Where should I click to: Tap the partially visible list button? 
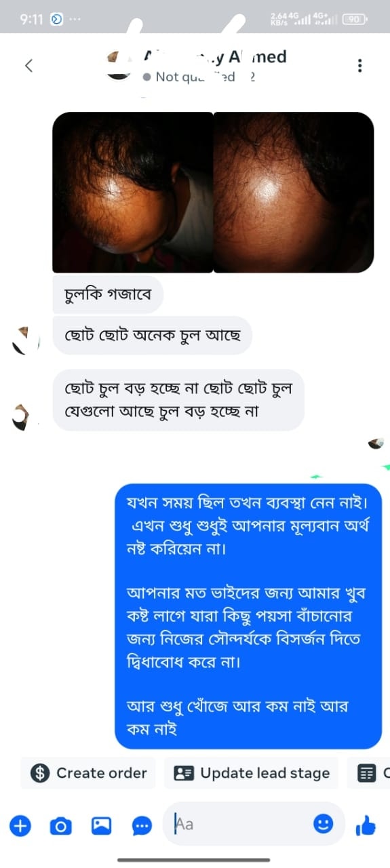(369, 773)
